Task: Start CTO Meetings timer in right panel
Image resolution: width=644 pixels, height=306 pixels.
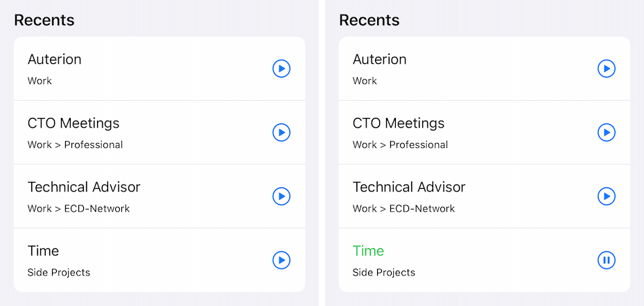Action: coord(606,133)
